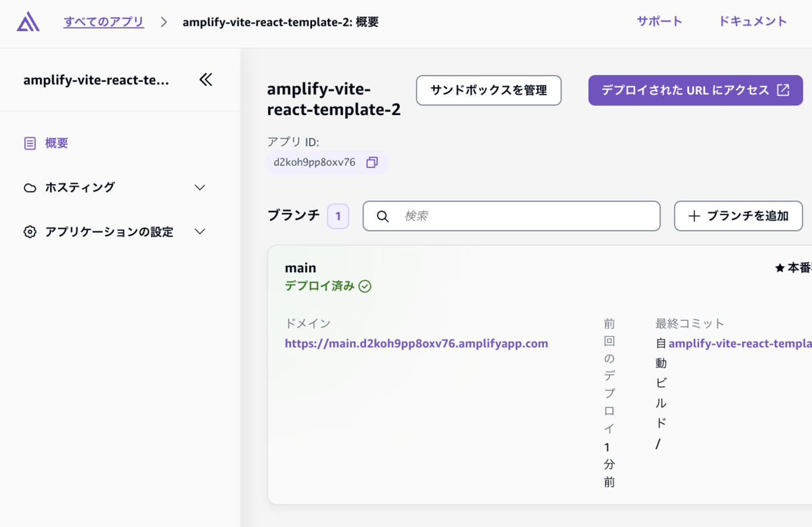Click the star icon beside 本番

tap(780, 268)
